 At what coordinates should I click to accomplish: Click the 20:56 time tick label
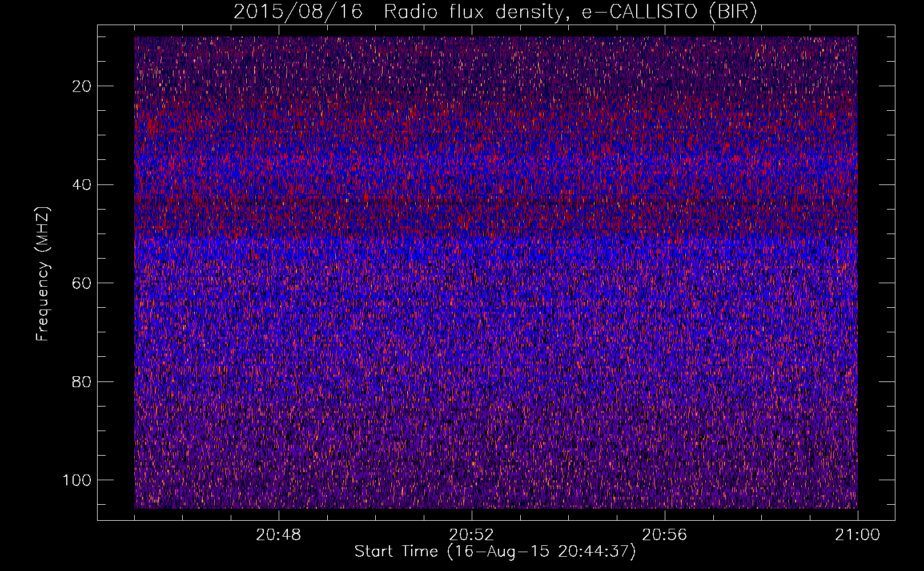pos(665,535)
